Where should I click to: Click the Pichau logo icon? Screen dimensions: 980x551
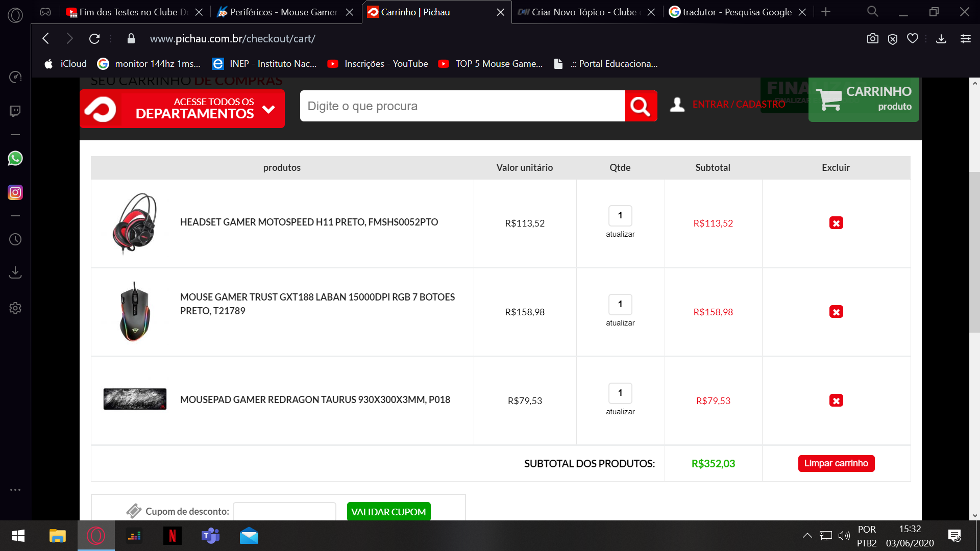pyautogui.click(x=101, y=109)
